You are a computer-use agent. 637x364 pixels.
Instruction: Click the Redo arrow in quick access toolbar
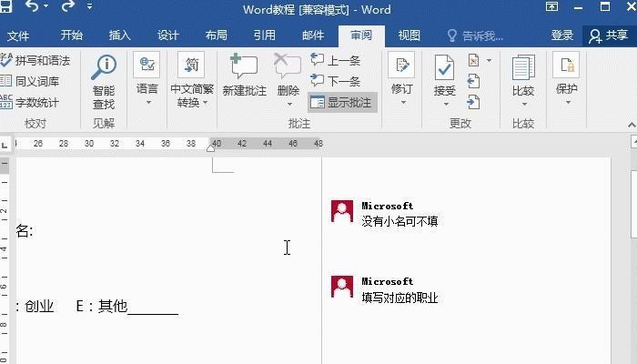coord(68,6)
